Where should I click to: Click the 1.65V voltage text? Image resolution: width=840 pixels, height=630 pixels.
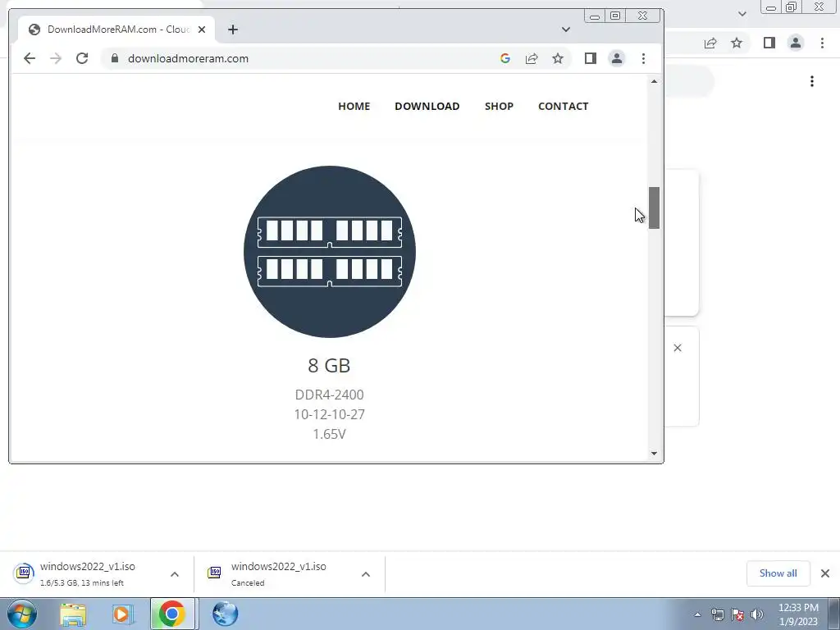pyautogui.click(x=330, y=434)
